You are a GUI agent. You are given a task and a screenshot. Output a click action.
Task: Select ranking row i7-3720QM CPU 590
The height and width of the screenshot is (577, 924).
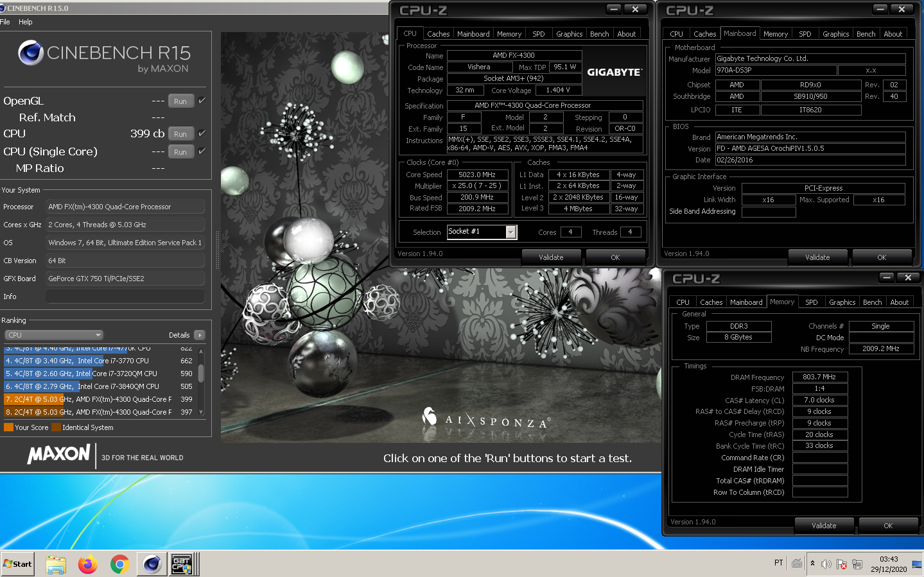[99, 374]
